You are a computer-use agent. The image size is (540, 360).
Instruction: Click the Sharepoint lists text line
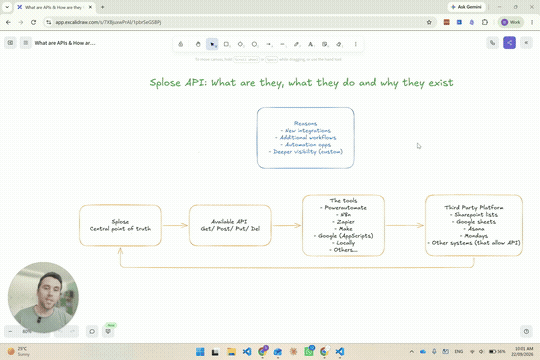click(x=474, y=215)
